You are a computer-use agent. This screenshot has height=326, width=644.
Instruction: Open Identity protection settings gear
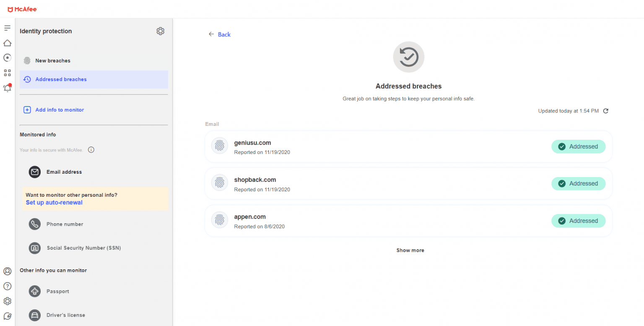click(160, 31)
